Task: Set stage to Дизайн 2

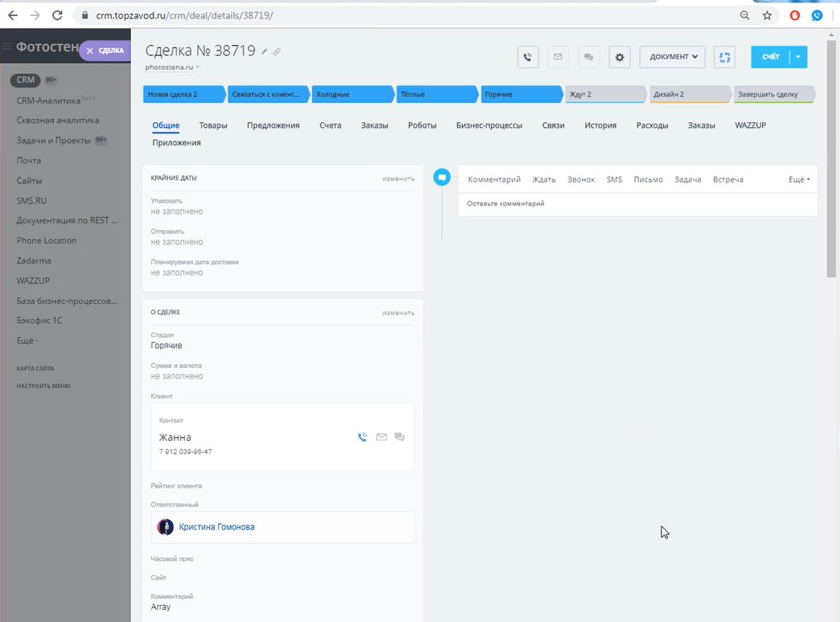Action: point(690,94)
